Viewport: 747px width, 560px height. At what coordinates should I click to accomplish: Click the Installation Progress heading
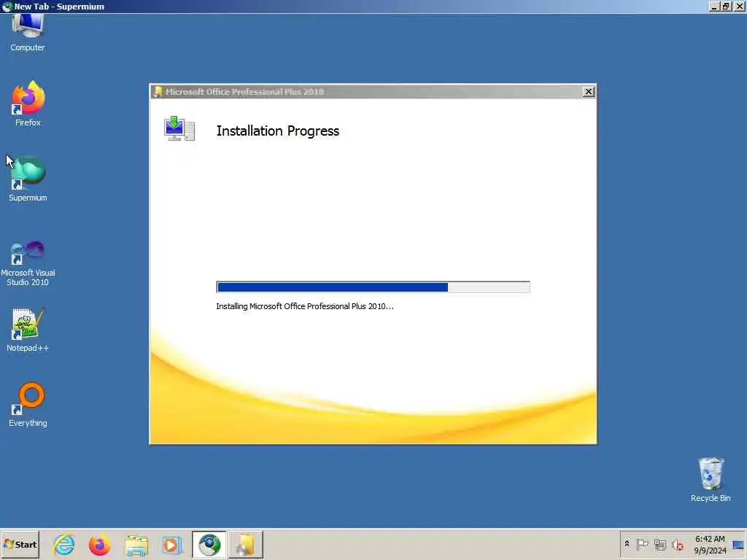tap(278, 131)
